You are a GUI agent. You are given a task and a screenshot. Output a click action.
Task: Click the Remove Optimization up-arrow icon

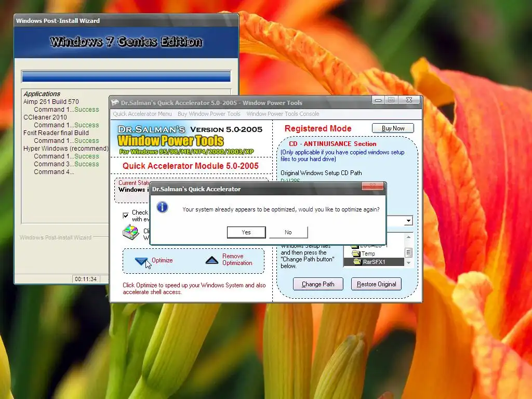tap(212, 260)
